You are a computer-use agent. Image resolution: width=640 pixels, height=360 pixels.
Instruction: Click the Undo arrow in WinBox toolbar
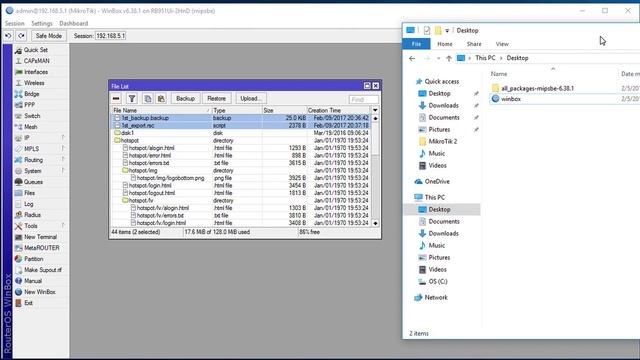click(x=8, y=36)
